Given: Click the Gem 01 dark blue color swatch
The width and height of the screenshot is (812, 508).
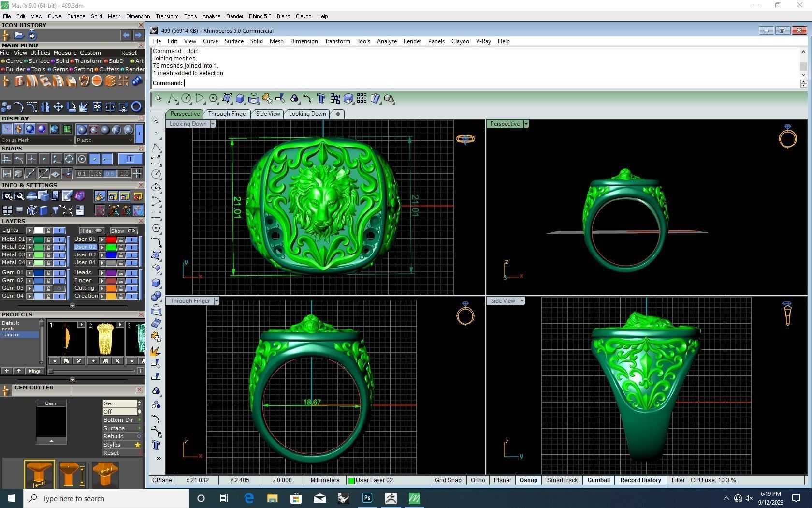Looking at the screenshot, I should [x=39, y=273].
